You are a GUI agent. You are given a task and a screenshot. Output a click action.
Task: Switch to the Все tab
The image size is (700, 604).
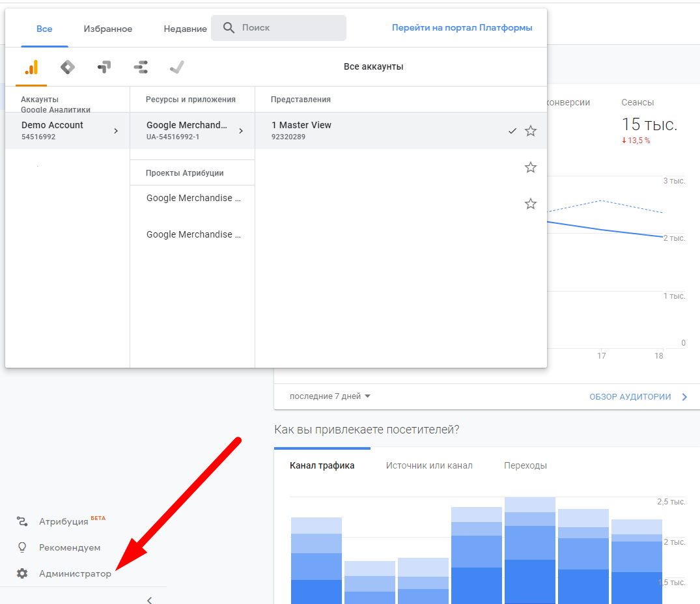pos(44,29)
